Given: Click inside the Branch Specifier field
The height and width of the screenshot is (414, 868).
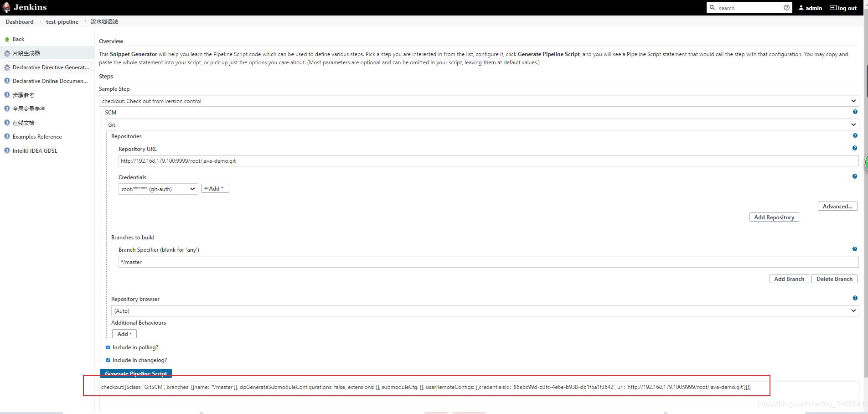Looking at the screenshot, I should (x=319, y=262).
